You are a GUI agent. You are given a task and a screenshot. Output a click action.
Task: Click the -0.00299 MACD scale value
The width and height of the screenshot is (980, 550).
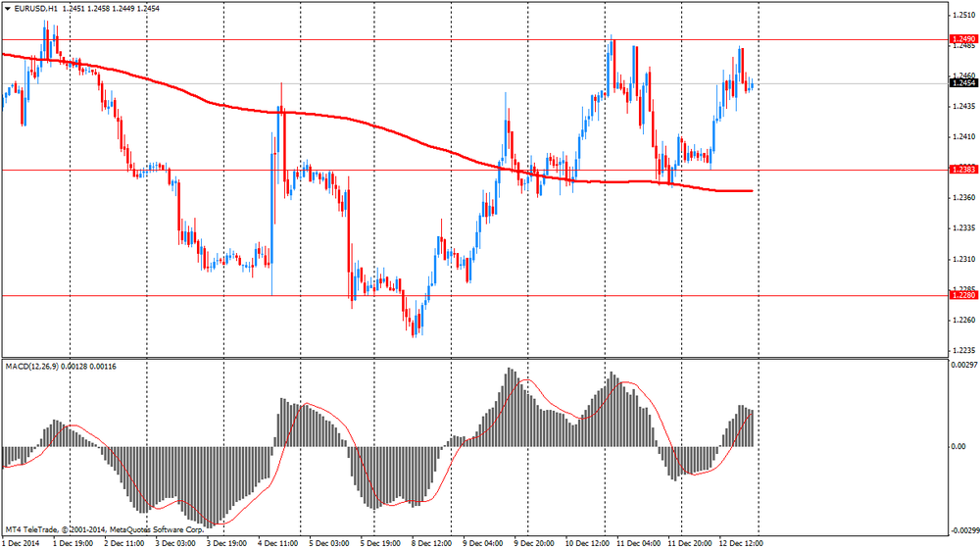tap(963, 530)
